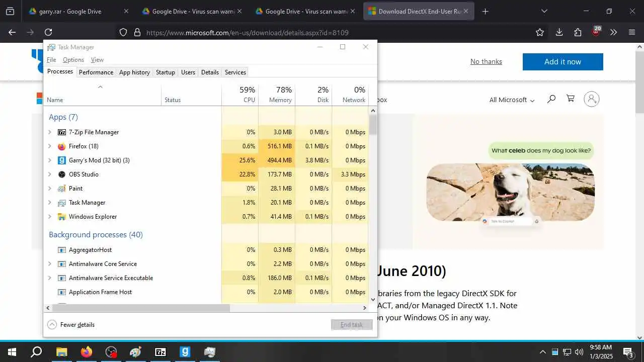Show hidden system tray icons

(x=542, y=352)
